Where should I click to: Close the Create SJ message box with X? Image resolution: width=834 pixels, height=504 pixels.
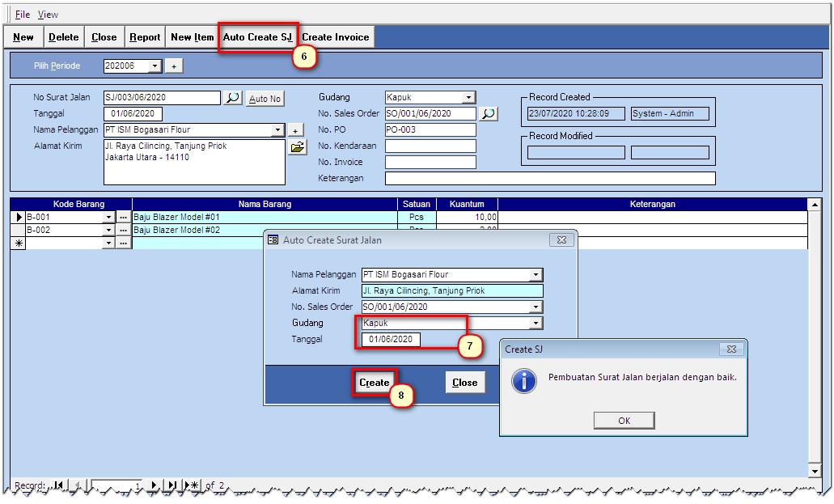pos(731,349)
